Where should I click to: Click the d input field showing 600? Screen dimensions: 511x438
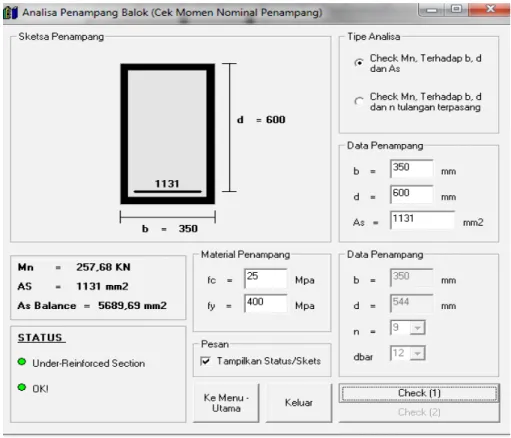[x=412, y=194]
